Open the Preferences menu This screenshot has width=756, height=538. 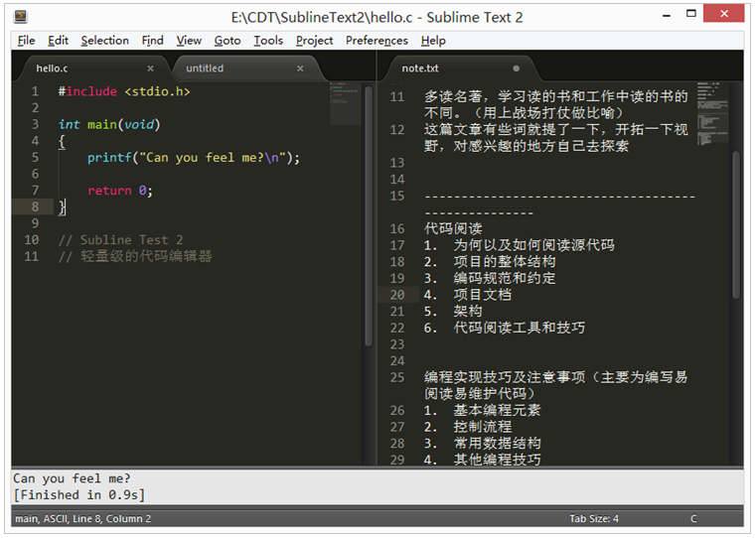point(377,41)
